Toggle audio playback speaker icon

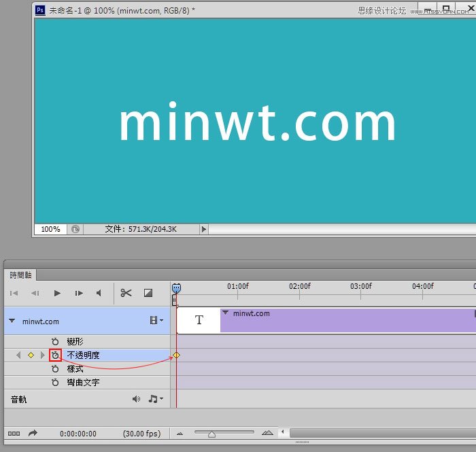99,293
